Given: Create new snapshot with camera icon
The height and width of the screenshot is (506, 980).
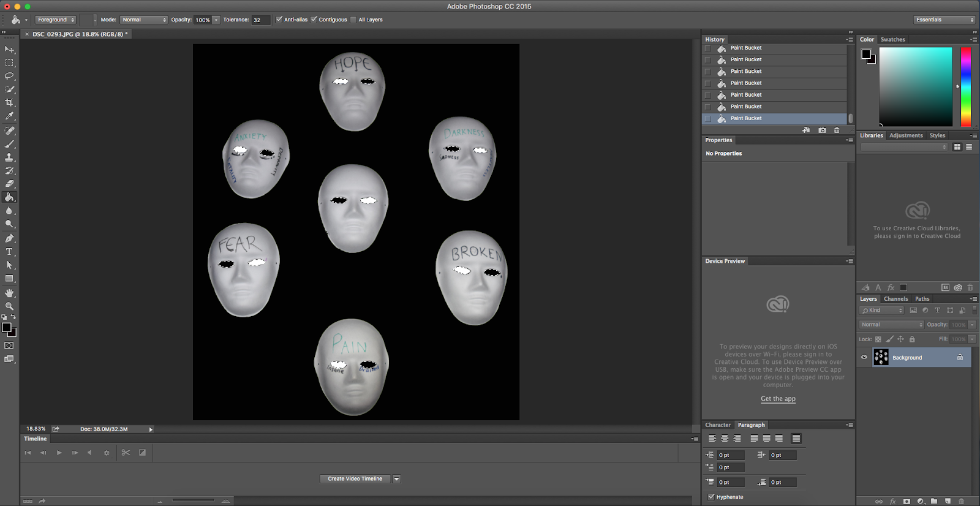Looking at the screenshot, I should click(x=822, y=130).
